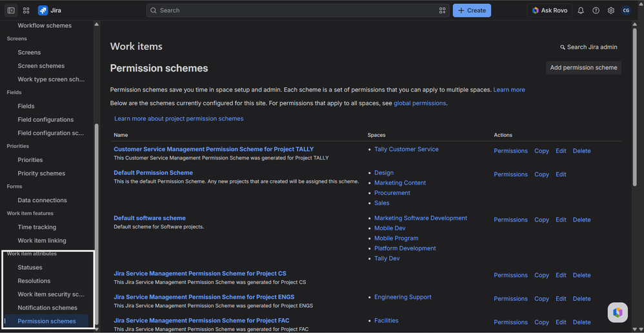The image size is (644, 333).
Task: Open Platform Development space link
Action: [405, 248]
